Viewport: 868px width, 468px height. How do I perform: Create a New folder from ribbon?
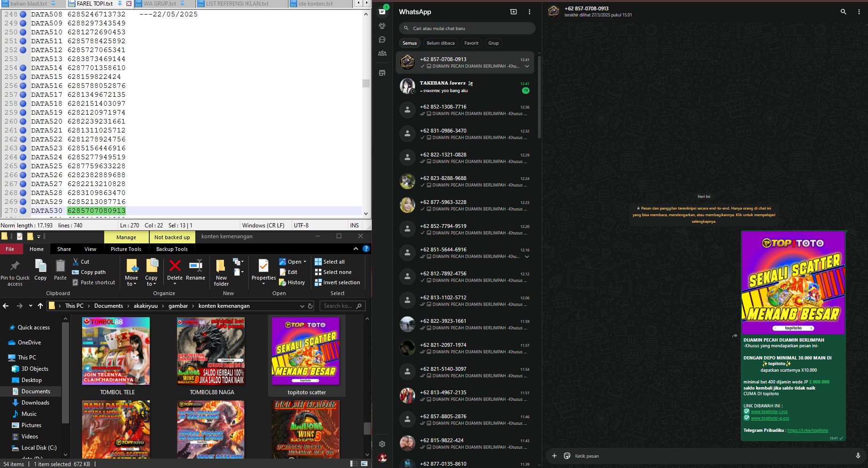[x=221, y=273]
